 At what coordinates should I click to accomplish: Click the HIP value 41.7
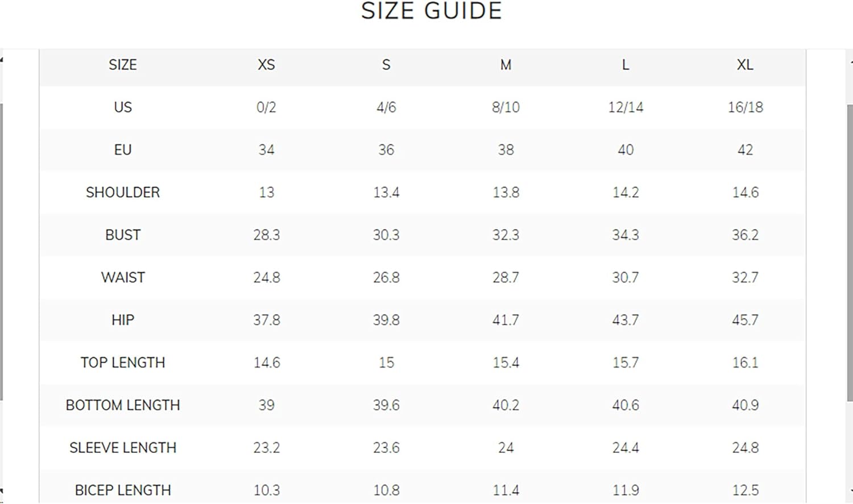(x=506, y=320)
